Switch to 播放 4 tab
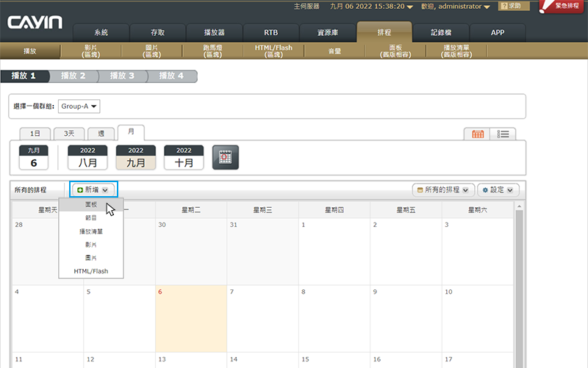The image size is (588, 368). 172,76
